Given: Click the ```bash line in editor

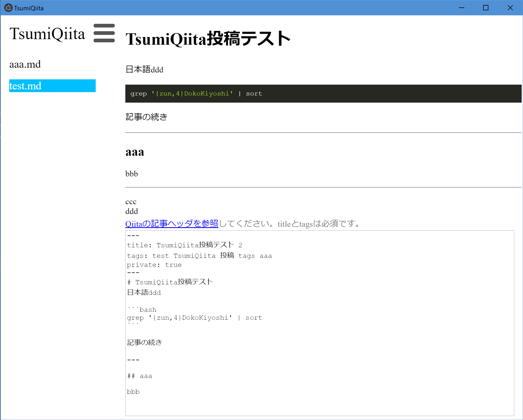Looking at the screenshot, I should coord(142,310).
